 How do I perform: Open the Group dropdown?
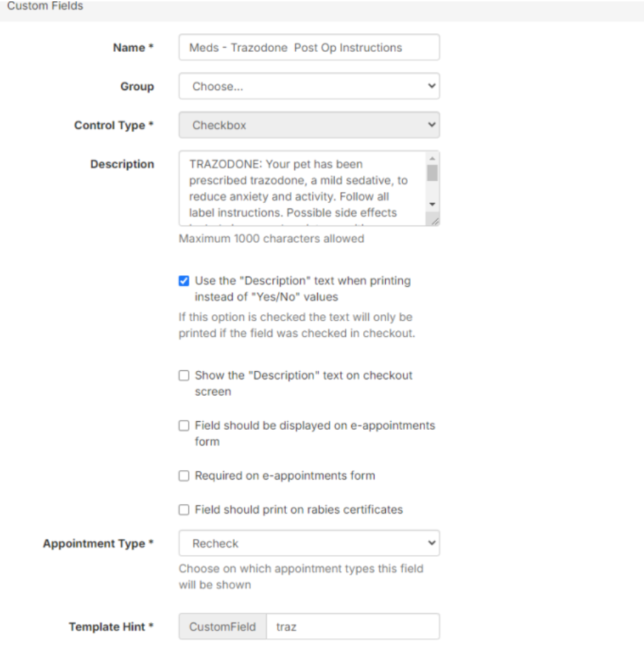[x=309, y=87]
